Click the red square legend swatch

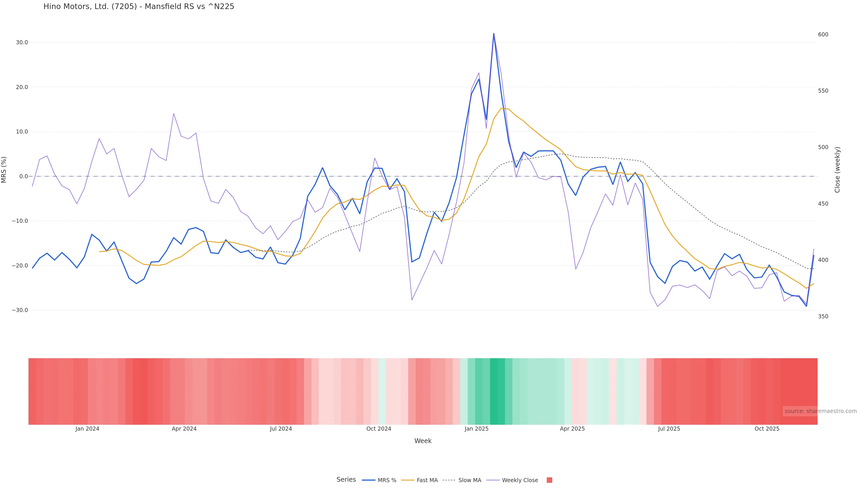pyautogui.click(x=549, y=480)
